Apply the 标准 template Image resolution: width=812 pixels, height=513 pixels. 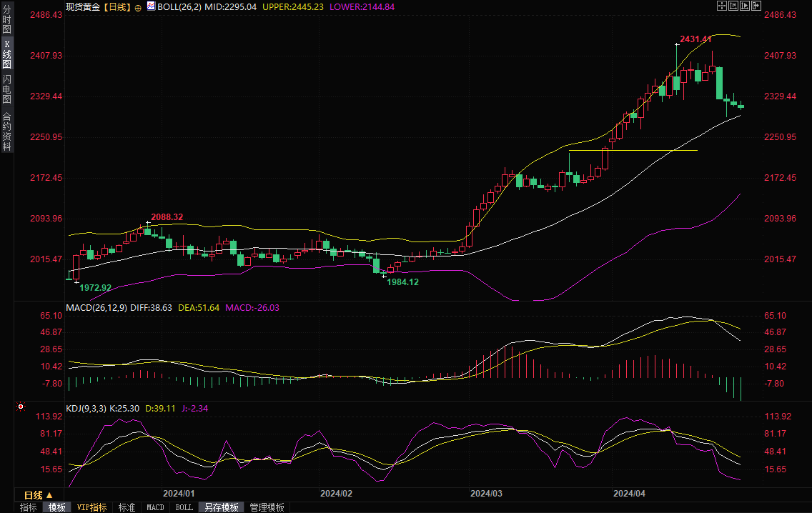pos(127,507)
